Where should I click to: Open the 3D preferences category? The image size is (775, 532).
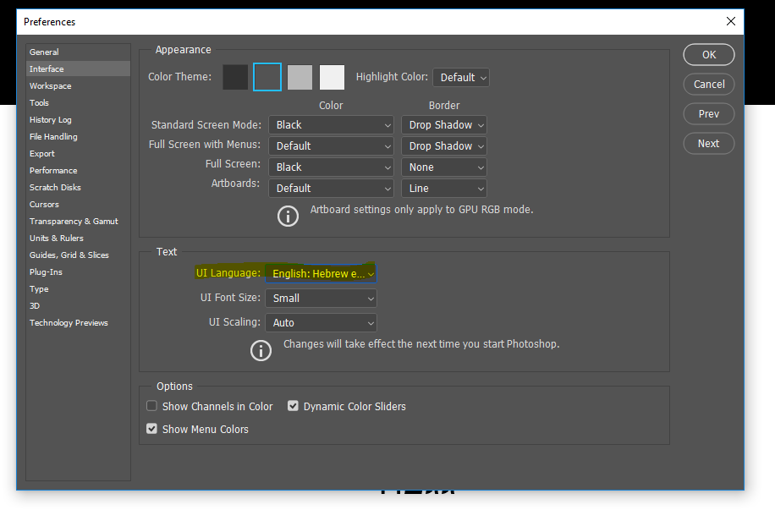(78, 306)
